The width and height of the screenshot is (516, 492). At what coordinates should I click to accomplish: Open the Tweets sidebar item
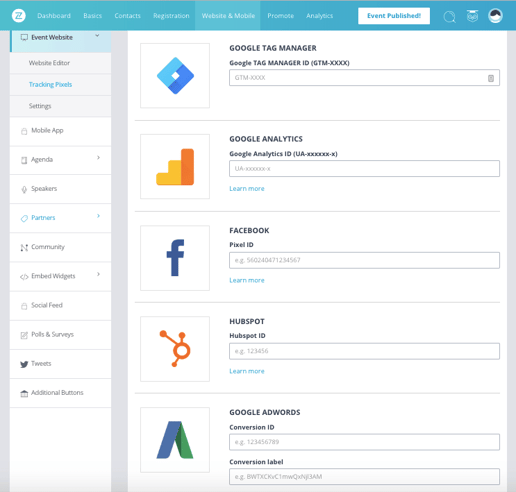(x=60, y=364)
